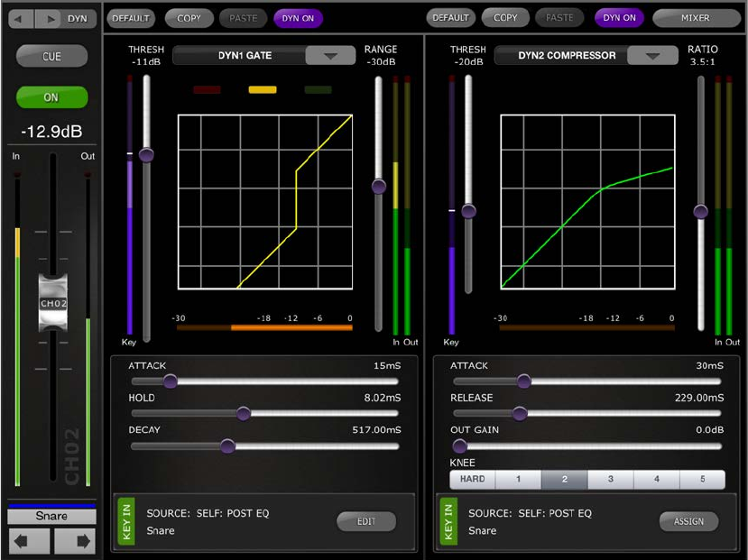This screenshot has width=748, height=560.
Task: Go to next channel with the bottom right arrow
Action: 75,541
